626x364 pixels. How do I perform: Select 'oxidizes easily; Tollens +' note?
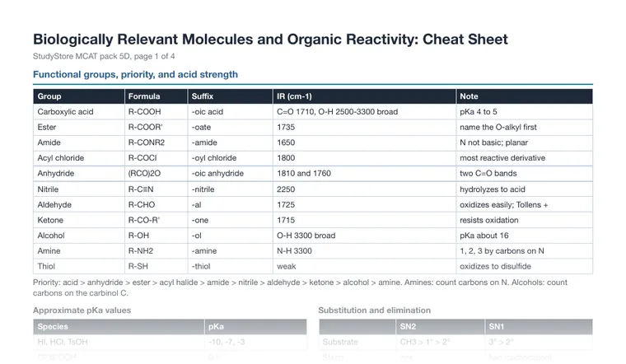coord(524,205)
